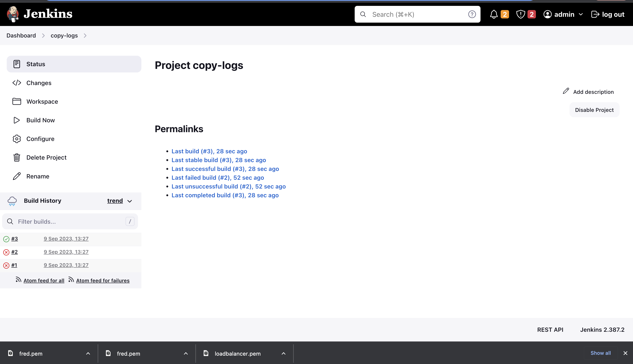Click the Disable Project button

tap(594, 110)
